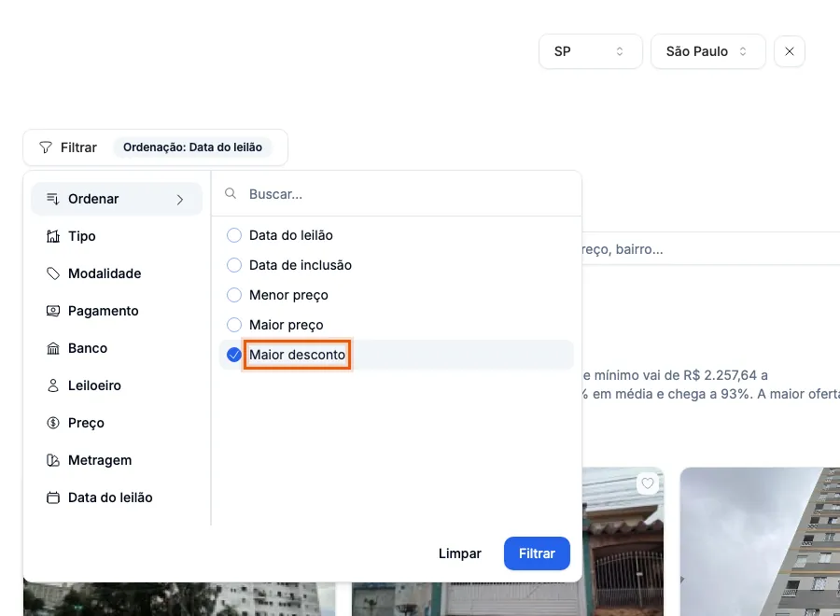Click the Tipo building icon
Viewport: 840px width, 616px height.
[53, 236]
